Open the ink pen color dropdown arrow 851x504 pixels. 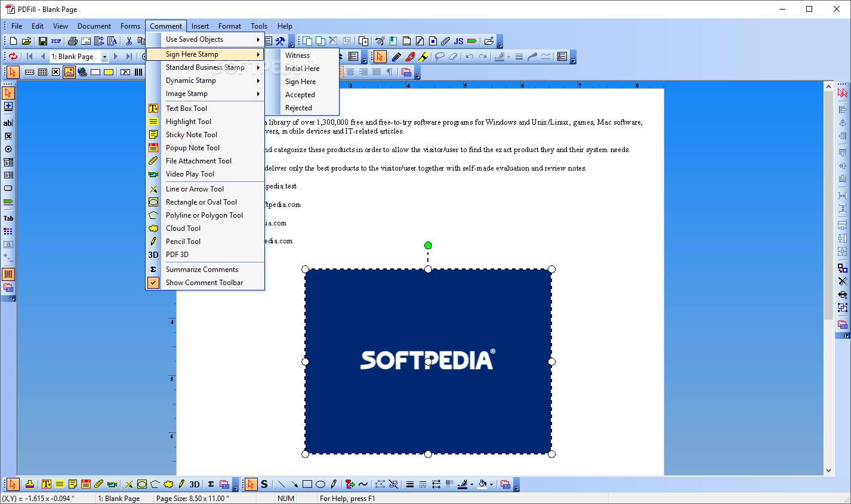click(x=508, y=57)
